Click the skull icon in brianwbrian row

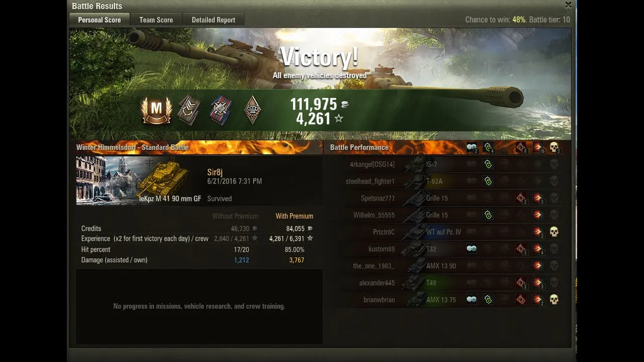tap(554, 300)
